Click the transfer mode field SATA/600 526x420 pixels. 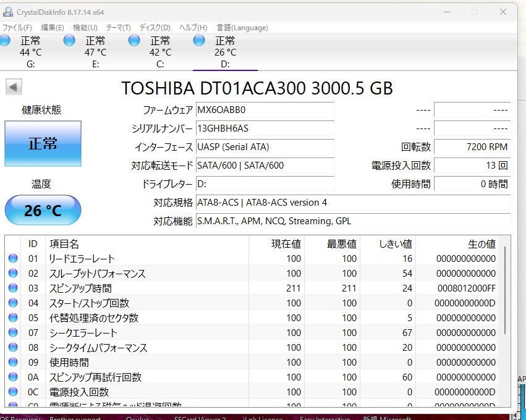click(265, 166)
